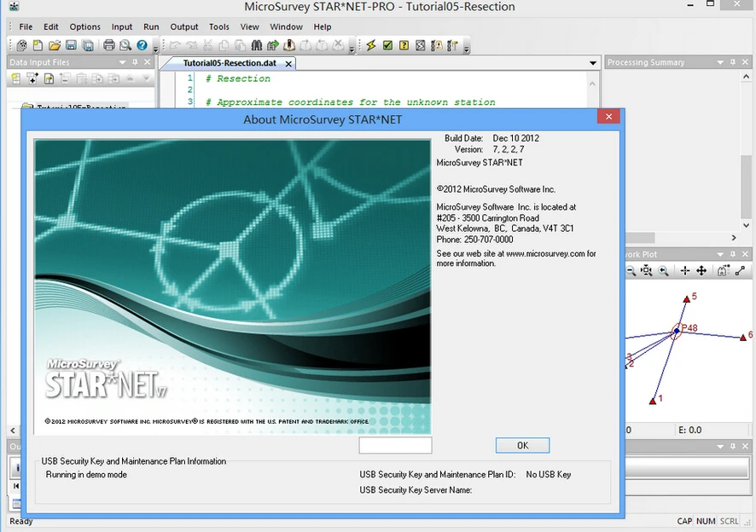Open Processing Summary panel dropdown arrow
The width and height of the screenshot is (756, 532).
[x=720, y=62]
